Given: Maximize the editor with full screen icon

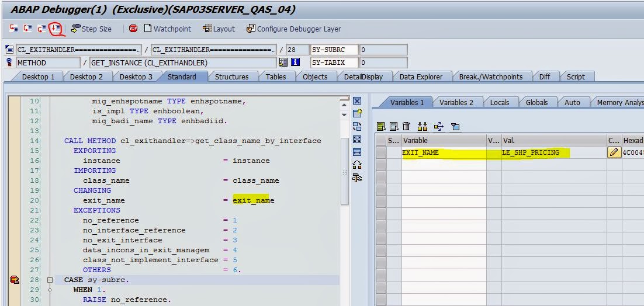Looking at the screenshot, I should pos(357,140).
